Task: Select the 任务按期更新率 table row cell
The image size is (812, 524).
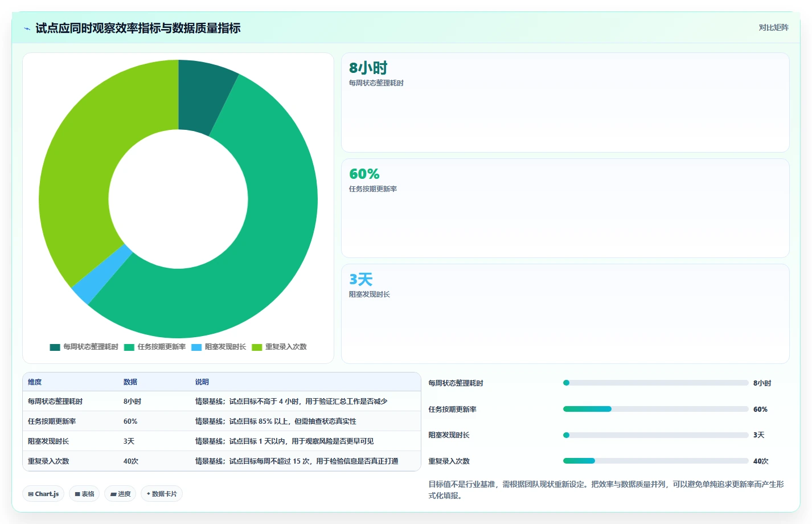Action: (x=52, y=421)
